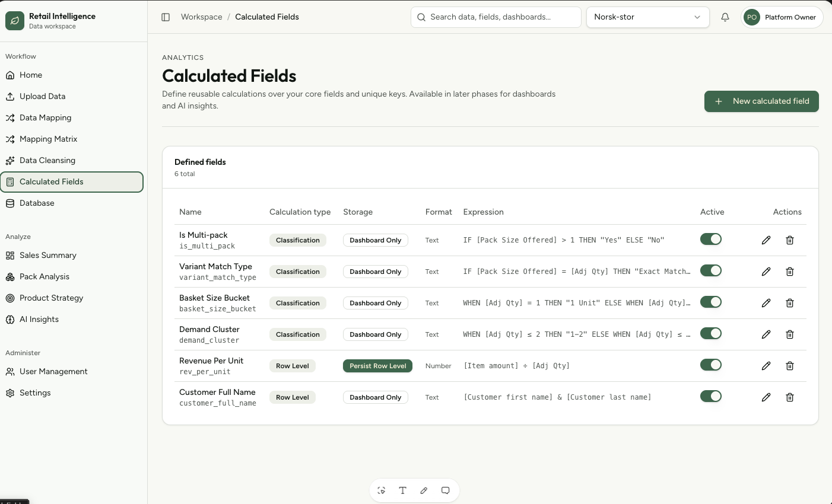Delete the Revenue Per Unit field
This screenshot has height=504, width=832.
click(790, 366)
